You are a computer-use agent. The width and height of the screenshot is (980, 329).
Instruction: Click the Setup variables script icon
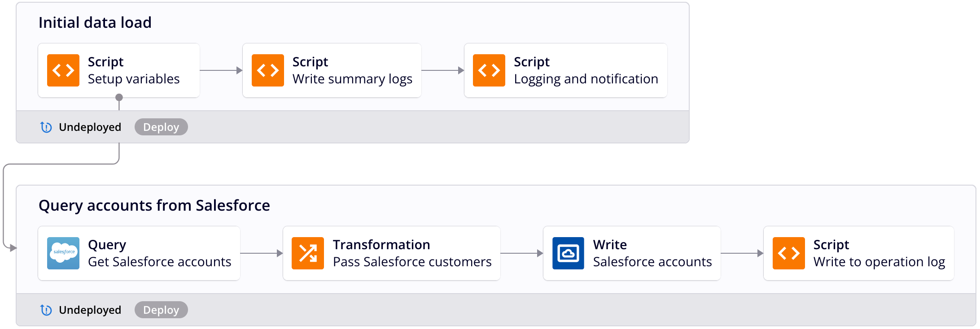click(x=63, y=70)
